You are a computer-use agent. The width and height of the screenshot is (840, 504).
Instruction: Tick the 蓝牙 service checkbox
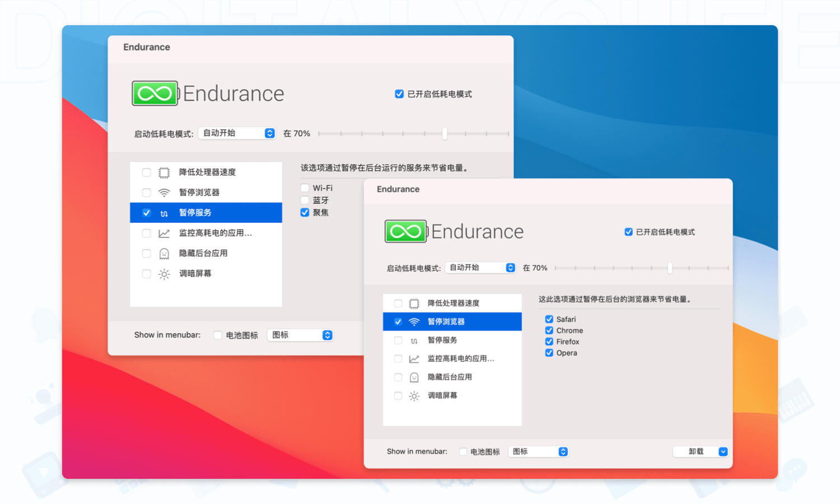click(305, 200)
